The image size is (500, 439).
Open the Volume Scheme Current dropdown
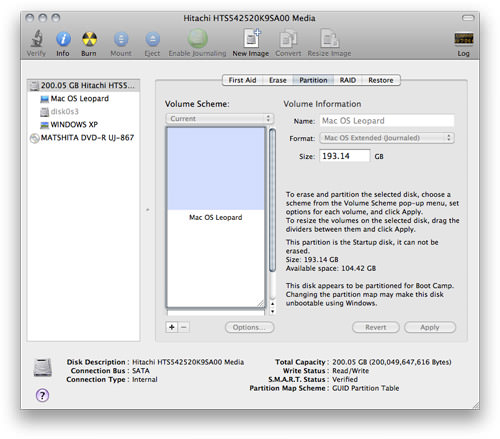(x=219, y=119)
